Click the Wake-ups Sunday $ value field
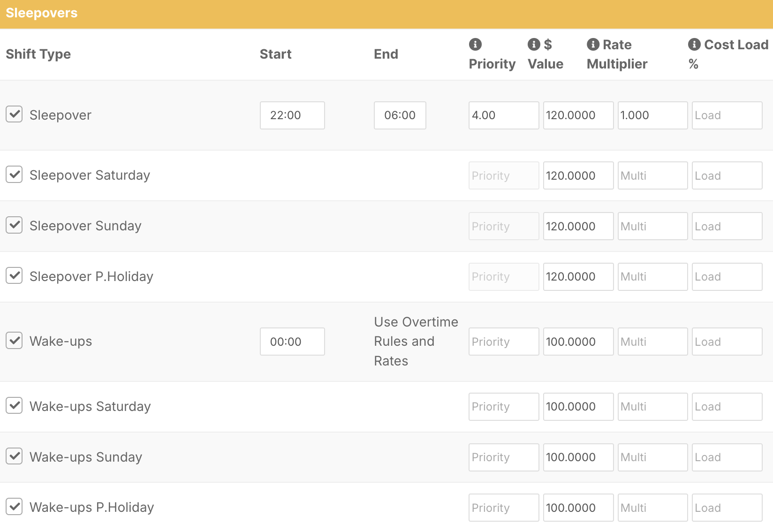Screen dimensions: 773x532 click(x=578, y=457)
